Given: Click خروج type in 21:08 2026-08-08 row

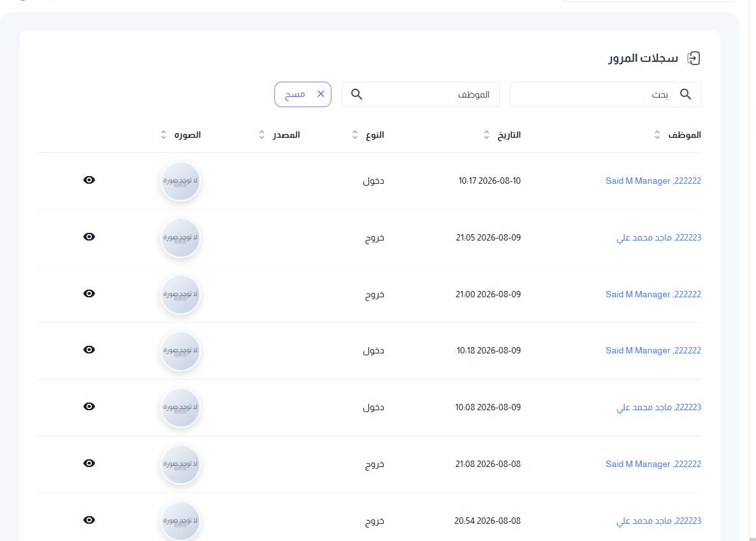Looking at the screenshot, I should [x=375, y=464].
